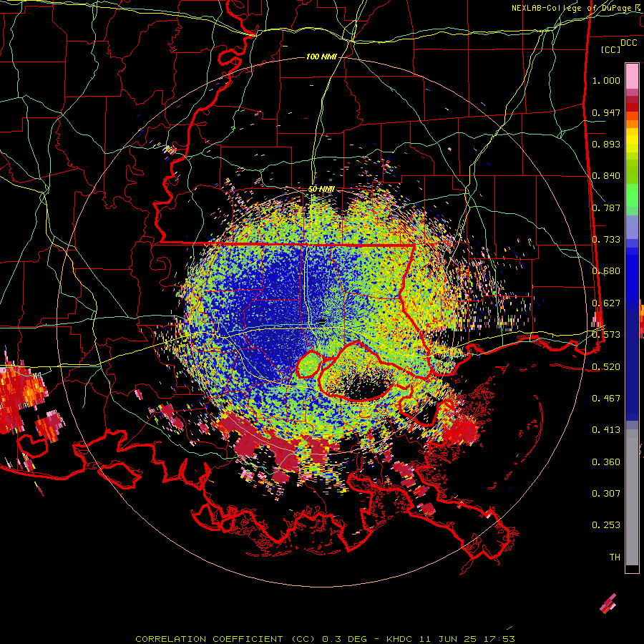Pick the dark navy color bar segment
This screenshot has width=644, height=644.
(x=632, y=366)
